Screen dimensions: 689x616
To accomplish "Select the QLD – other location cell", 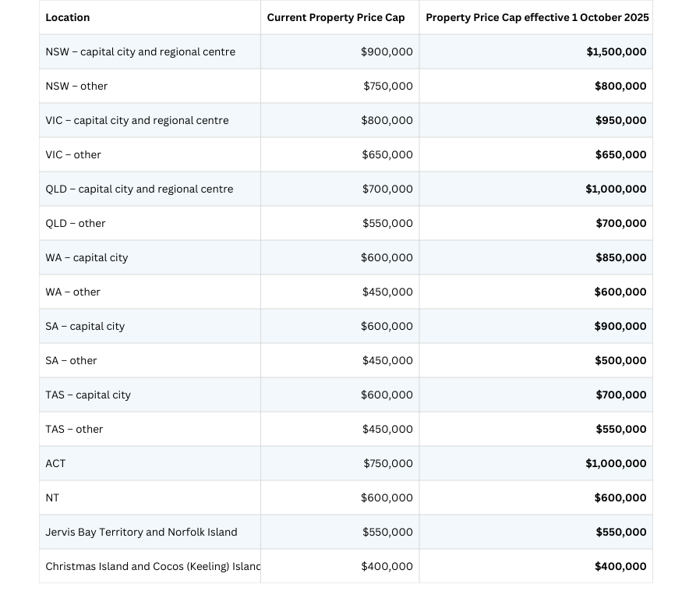I will pyautogui.click(x=76, y=223).
